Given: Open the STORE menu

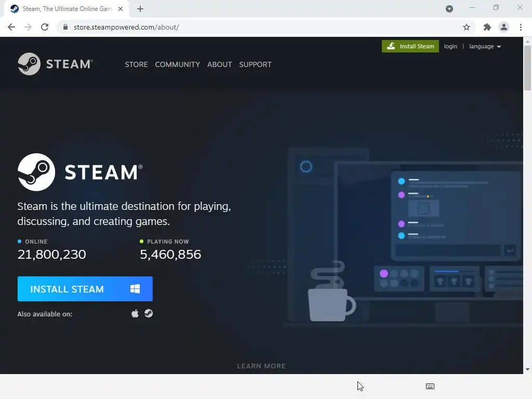Looking at the screenshot, I should click(x=136, y=64).
